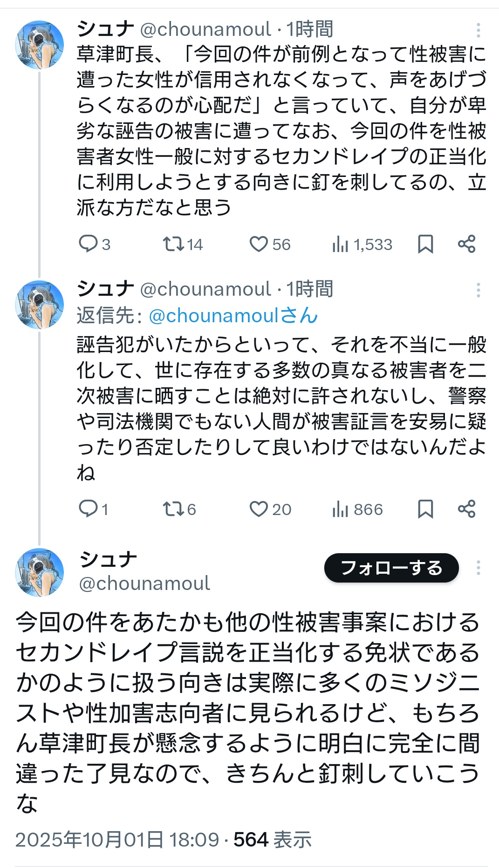View analytics of tweet with 1,533 views

(341, 244)
